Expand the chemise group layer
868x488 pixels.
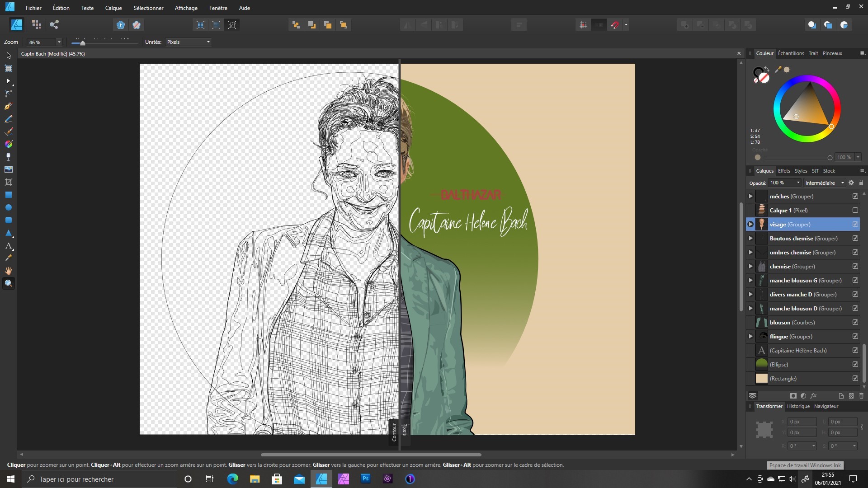pyautogui.click(x=750, y=267)
